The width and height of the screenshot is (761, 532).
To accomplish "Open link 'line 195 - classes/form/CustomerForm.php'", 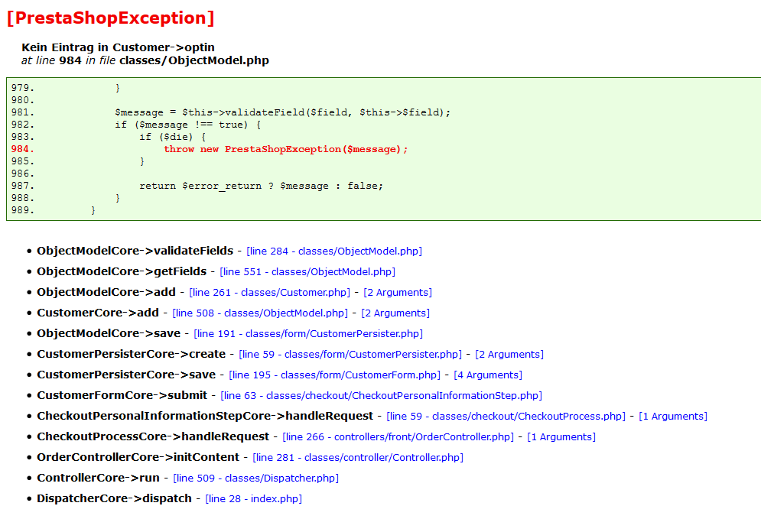I will [334, 375].
